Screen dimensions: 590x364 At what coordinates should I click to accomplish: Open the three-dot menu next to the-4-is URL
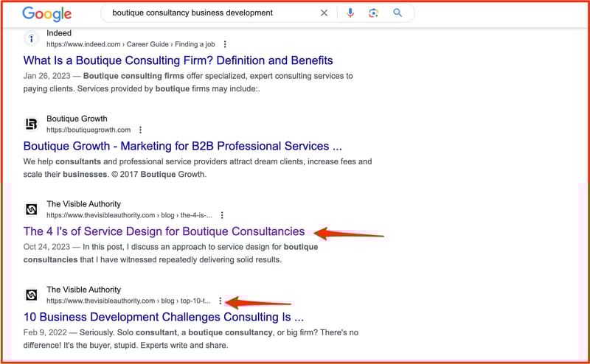222,215
